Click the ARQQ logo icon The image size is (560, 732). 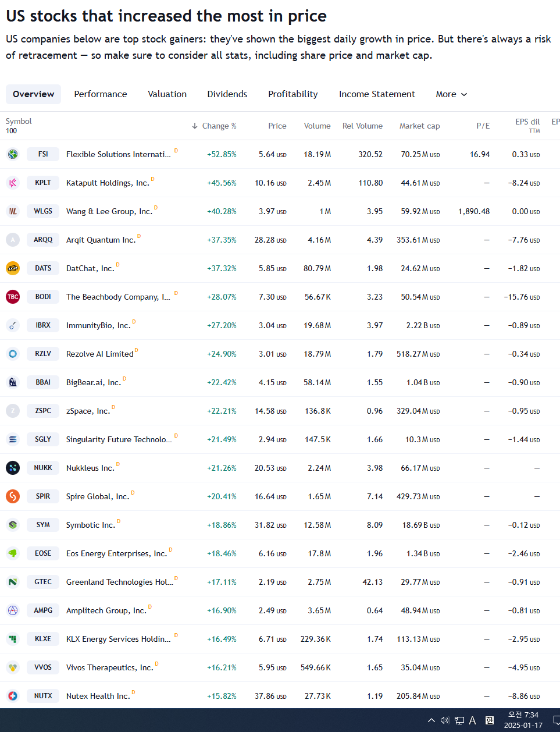pyautogui.click(x=13, y=240)
